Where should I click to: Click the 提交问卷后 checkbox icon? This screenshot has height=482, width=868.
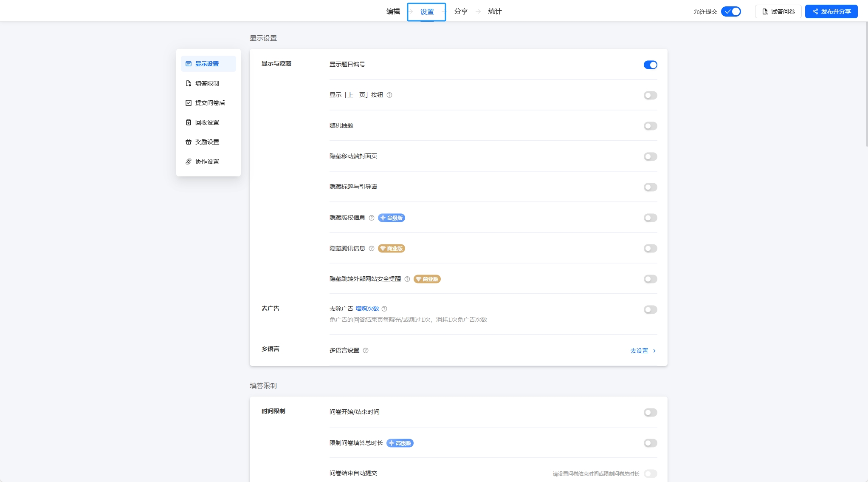point(189,103)
